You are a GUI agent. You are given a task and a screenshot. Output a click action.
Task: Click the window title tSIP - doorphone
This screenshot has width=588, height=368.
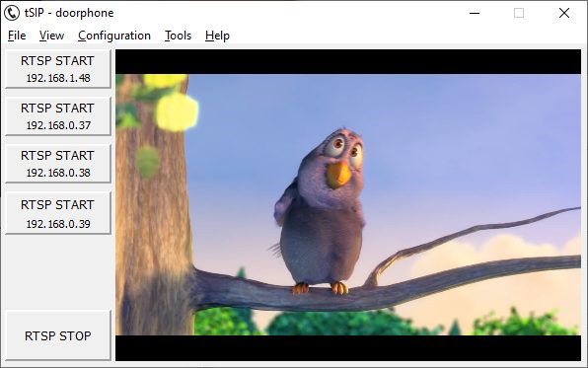click(69, 13)
